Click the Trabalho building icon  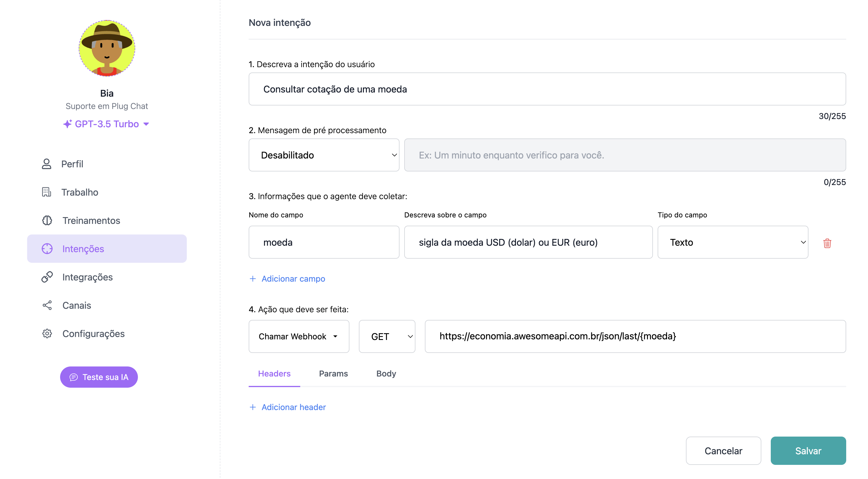[47, 192]
